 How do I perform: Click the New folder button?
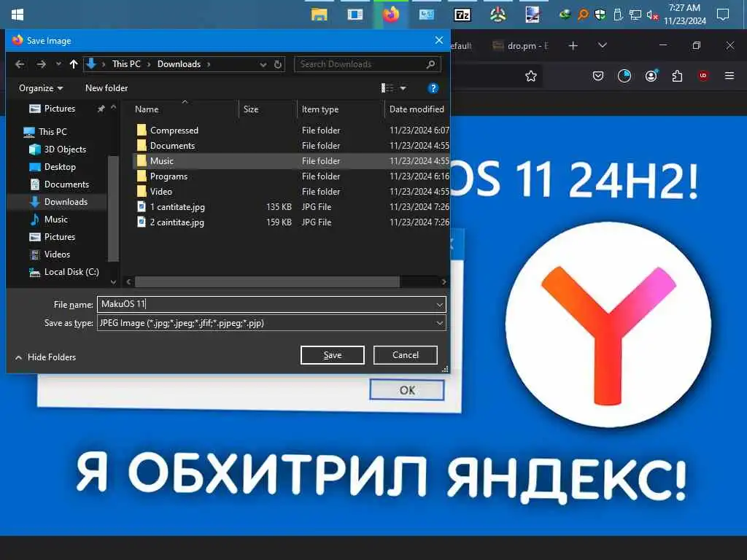point(107,88)
